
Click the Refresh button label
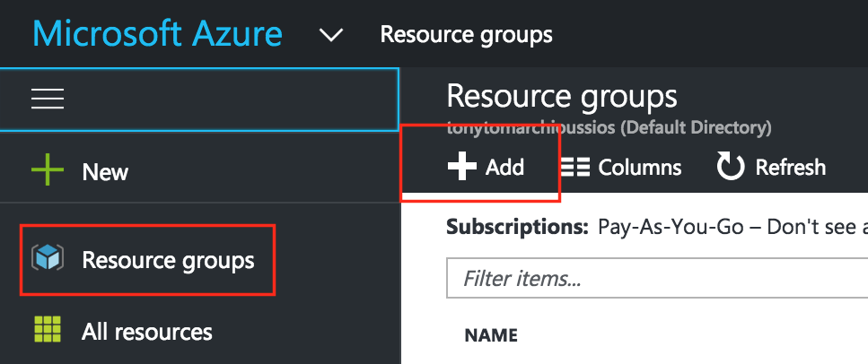pos(791,167)
